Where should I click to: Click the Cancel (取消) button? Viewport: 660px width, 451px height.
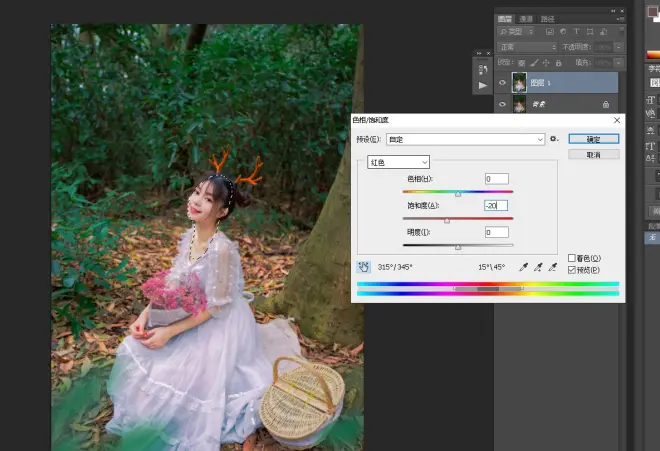(593, 155)
